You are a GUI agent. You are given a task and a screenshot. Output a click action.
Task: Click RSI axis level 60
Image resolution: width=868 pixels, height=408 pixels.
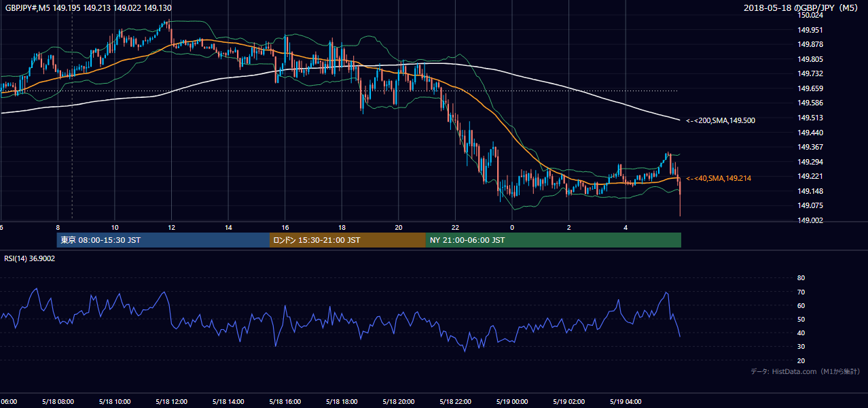tap(801, 305)
